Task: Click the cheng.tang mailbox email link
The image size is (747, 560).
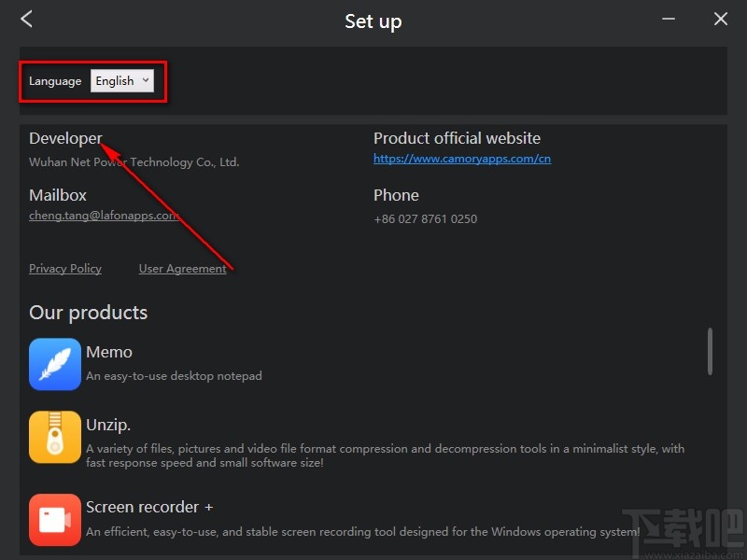Action: click(103, 216)
